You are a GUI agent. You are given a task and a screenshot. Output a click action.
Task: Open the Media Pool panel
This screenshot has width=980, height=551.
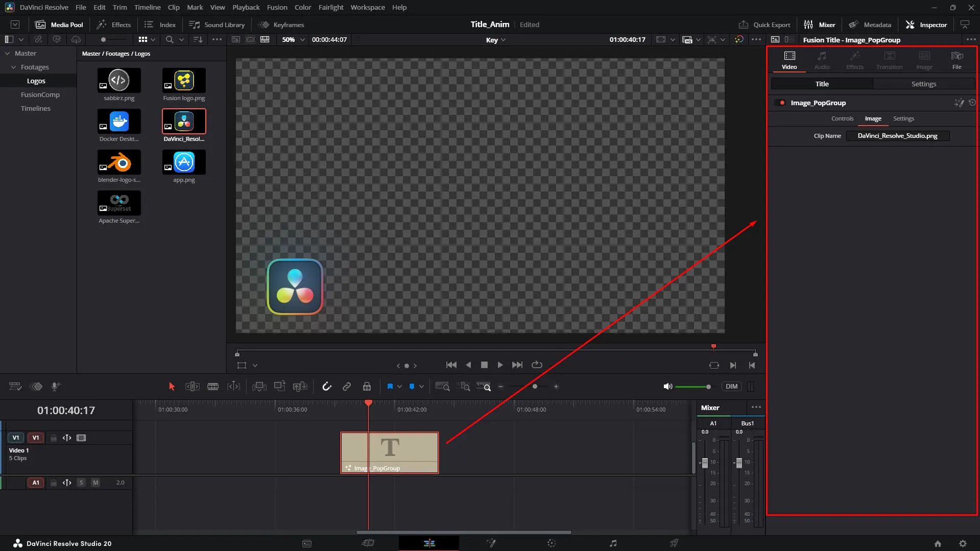tap(59, 25)
